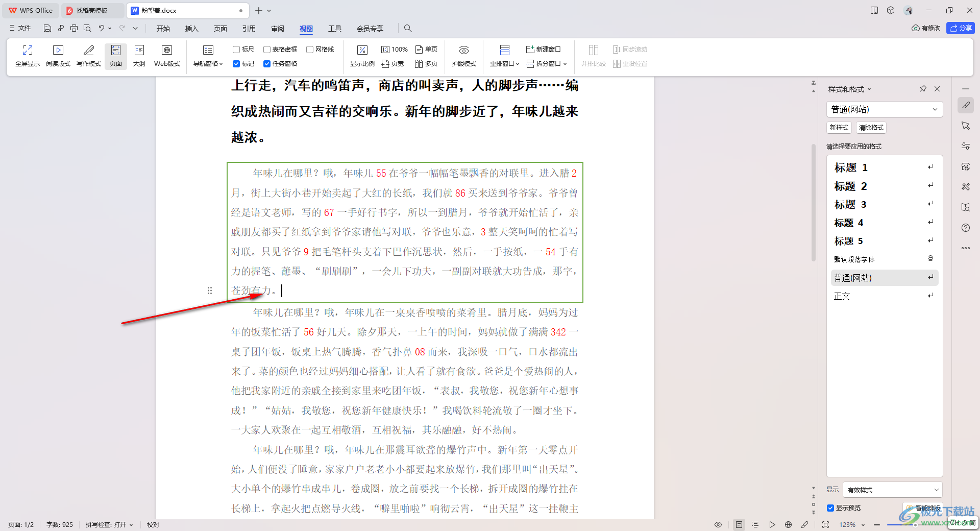Switch to Web layout view
This screenshot has width=980, height=531.
167,56
